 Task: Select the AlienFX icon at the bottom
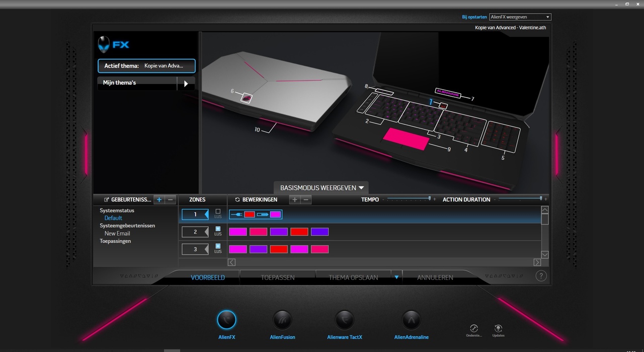coord(226,319)
